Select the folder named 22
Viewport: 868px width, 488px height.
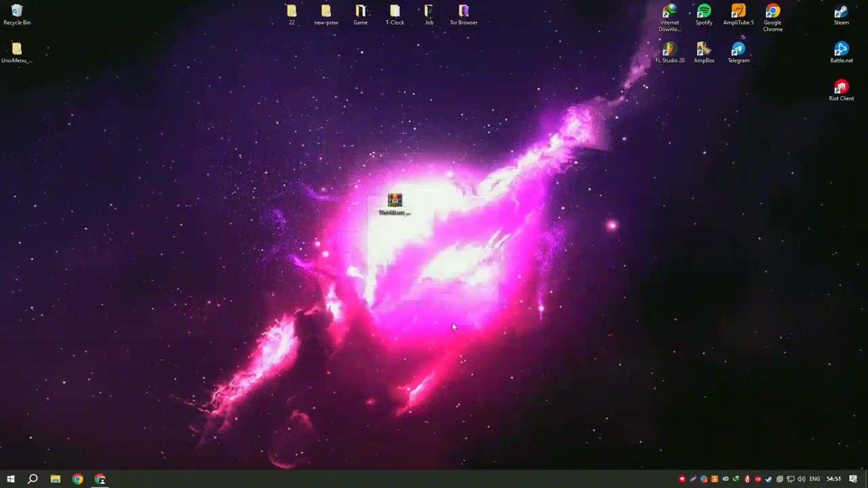click(x=292, y=15)
